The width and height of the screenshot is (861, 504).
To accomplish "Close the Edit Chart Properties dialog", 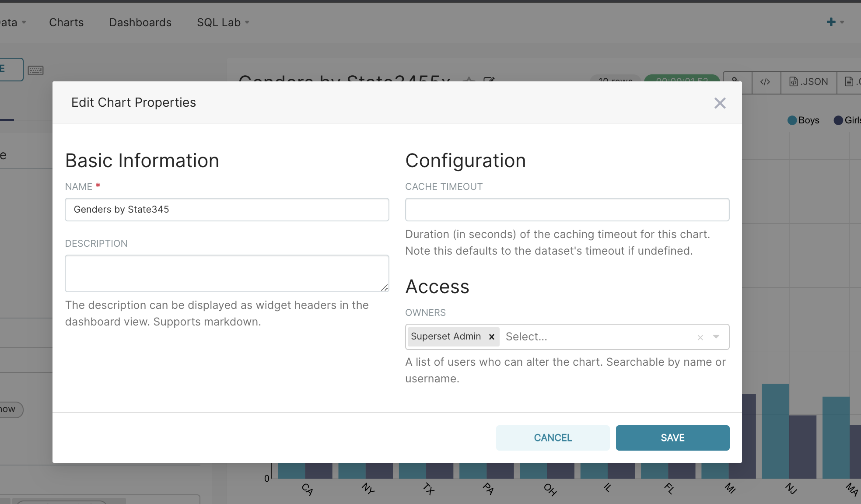I will 720,103.
